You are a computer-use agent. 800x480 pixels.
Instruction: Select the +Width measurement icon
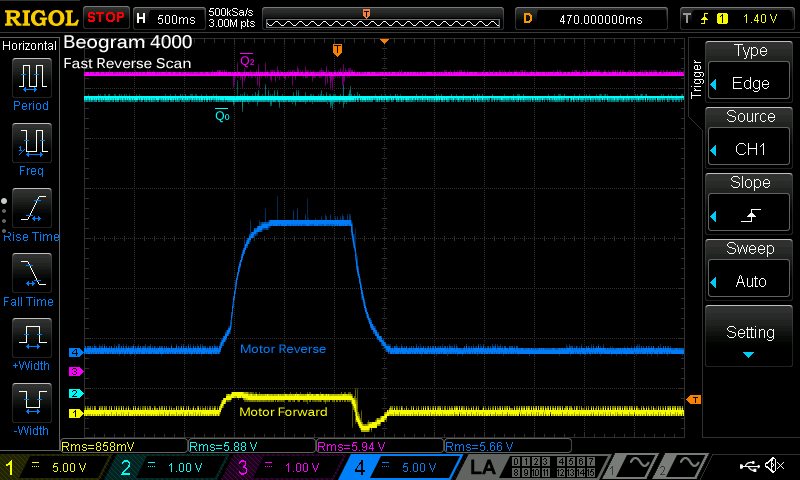pyautogui.click(x=31, y=337)
